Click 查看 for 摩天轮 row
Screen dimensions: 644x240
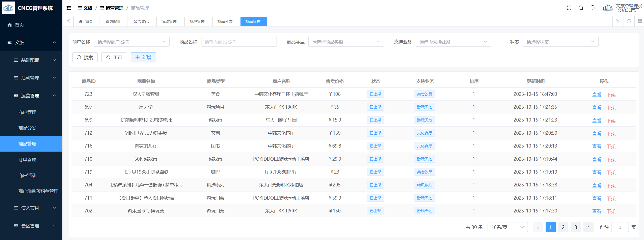click(596, 107)
